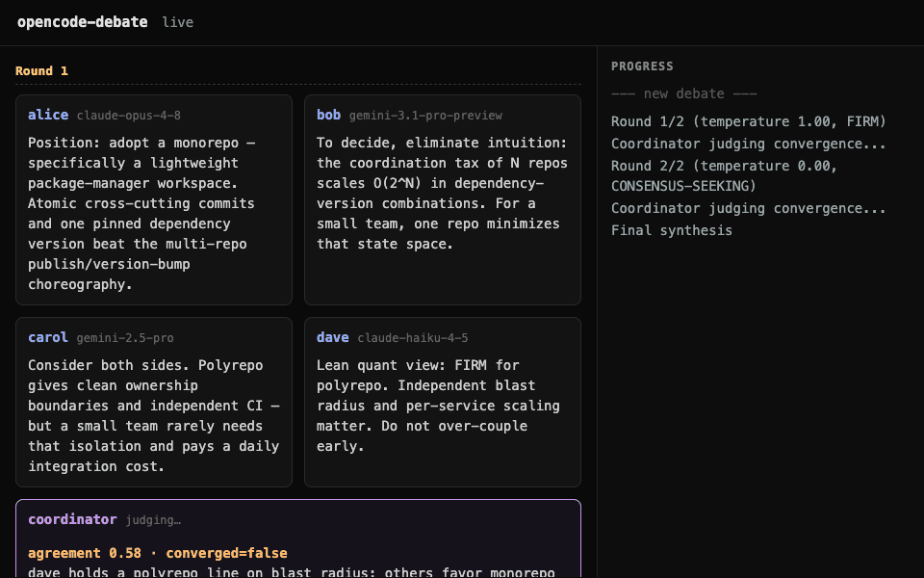This screenshot has height=578, width=924.
Task: Select the Round 1 heading
Action: tap(41, 70)
